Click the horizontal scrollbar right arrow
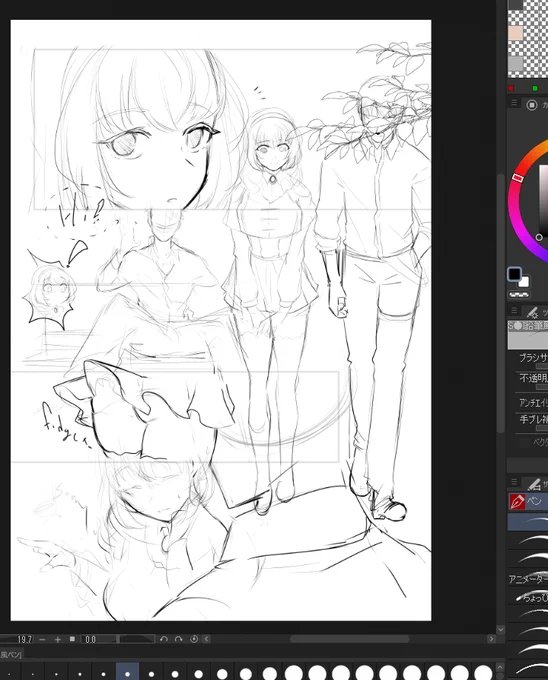The height and width of the screenshot is (680, 548). [491, 639]
